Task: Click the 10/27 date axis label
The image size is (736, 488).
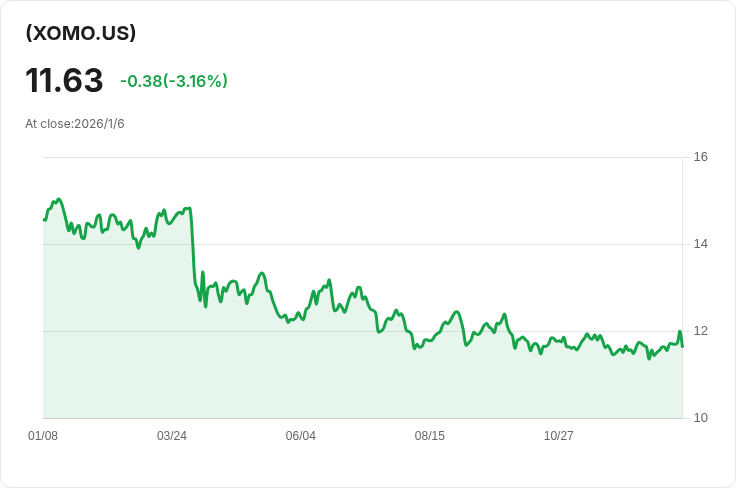Action: [x=558, y=436]
